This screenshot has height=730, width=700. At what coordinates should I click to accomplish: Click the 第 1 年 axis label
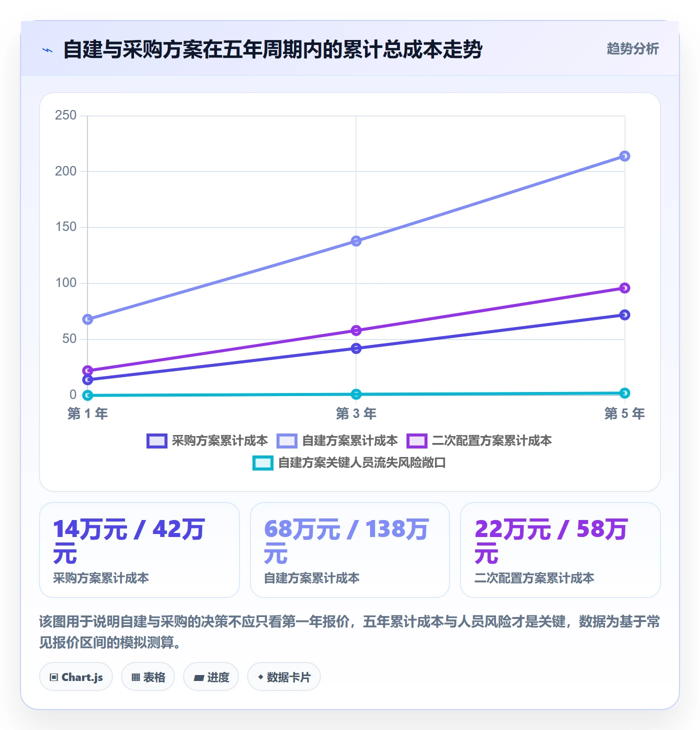click(87, 413)
